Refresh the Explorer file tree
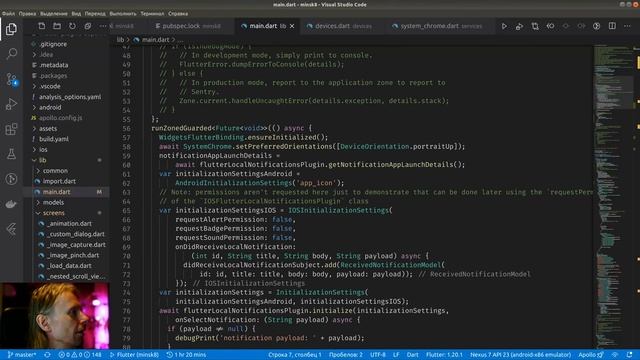 pos(72,26)
